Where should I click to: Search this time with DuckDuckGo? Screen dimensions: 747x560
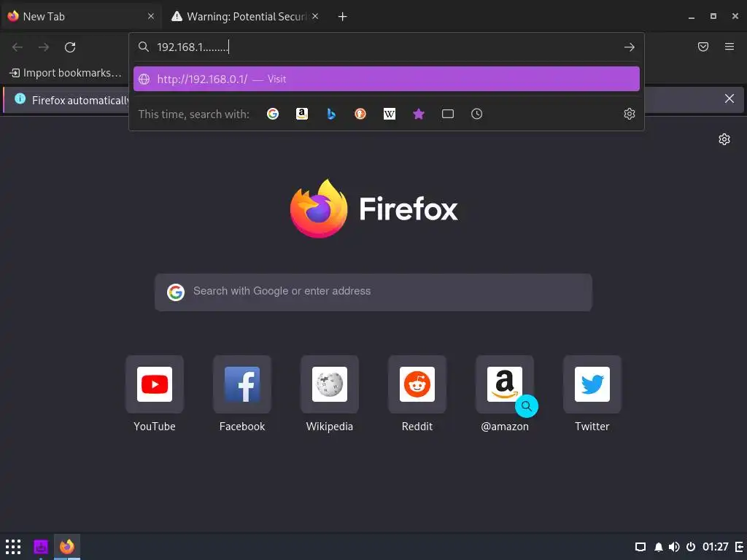(x=360, y=114)
